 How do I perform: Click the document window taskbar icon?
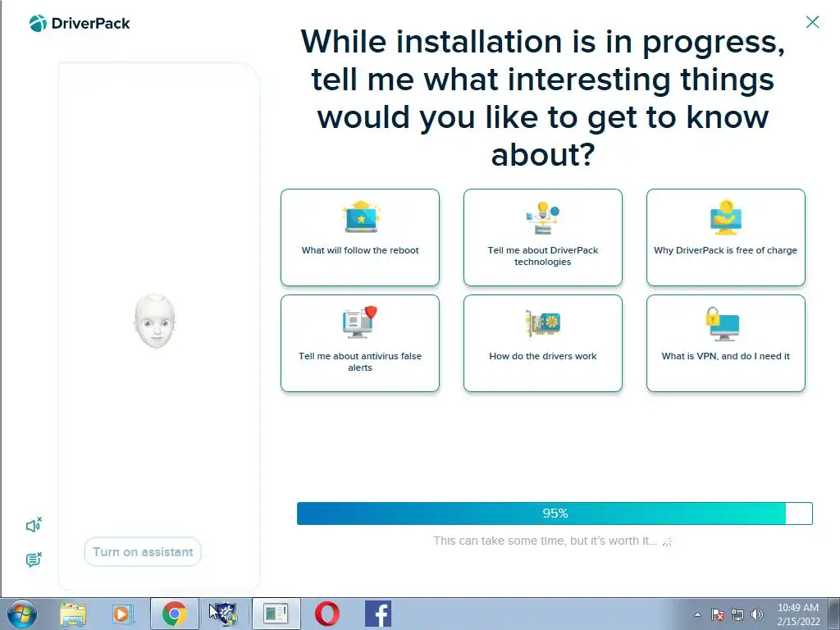pyautogui.click(x=276, y=614)
